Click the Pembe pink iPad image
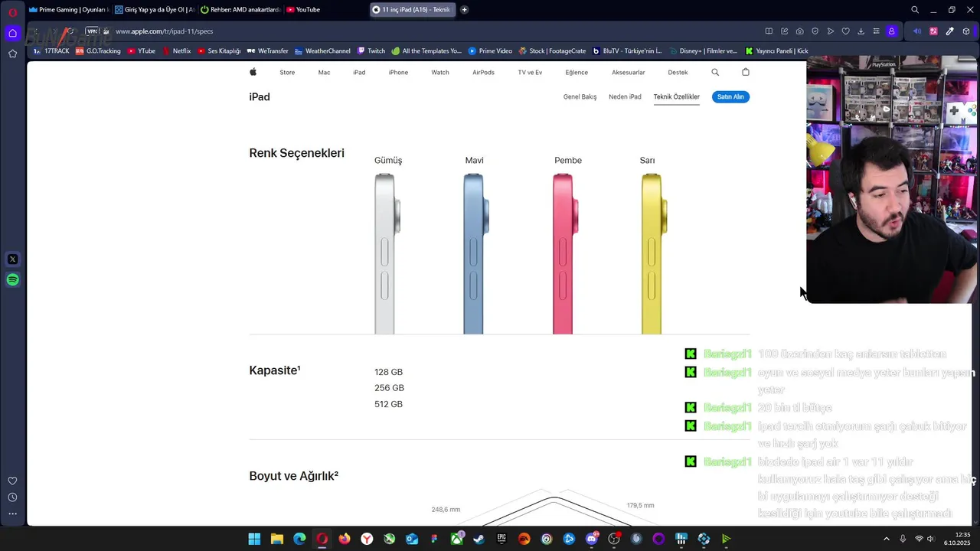This screenshot has height=551, width=980. point(565,253)
